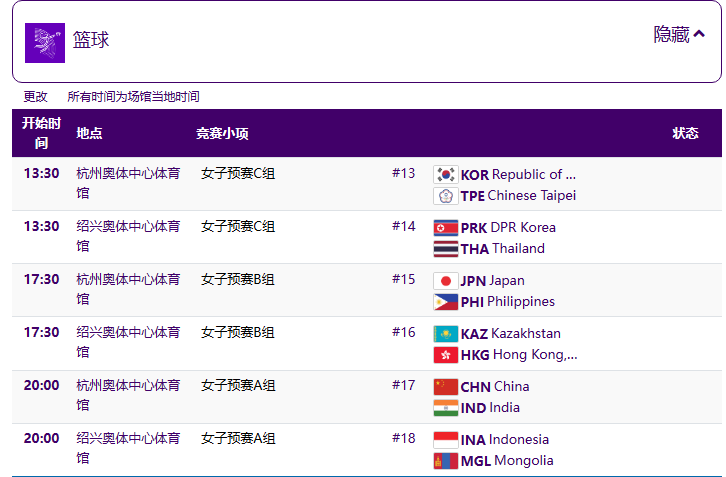Collapse the basketball section with 隐藏

pyautogui.click(x=679, y=35)
